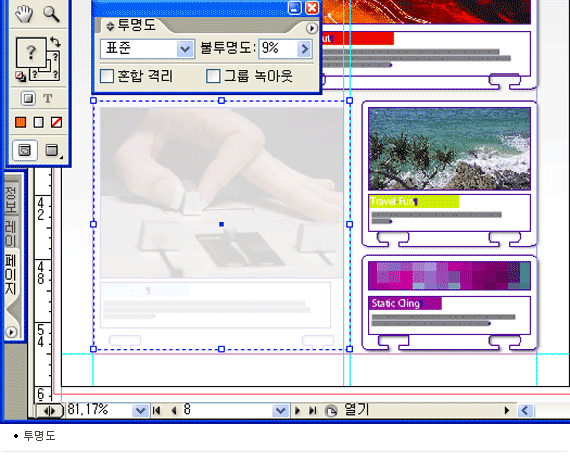Enable the 혼합 격리 checkbox
570x457 pixels.
pos(107,76)
